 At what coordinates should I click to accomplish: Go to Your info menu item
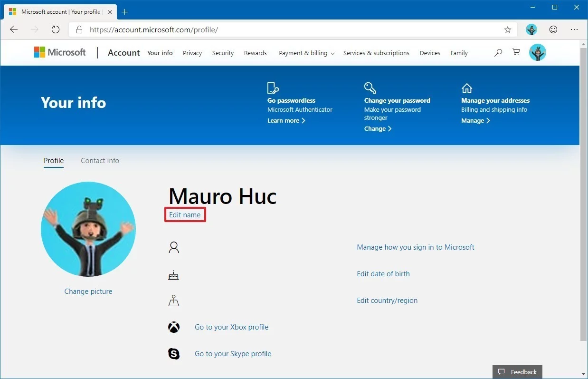[160, 53]
